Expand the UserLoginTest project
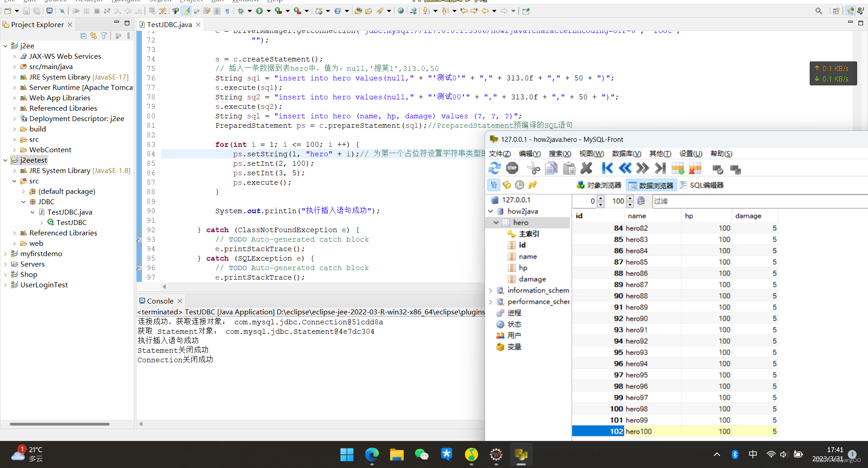868x468 pixels. point(5,285)
